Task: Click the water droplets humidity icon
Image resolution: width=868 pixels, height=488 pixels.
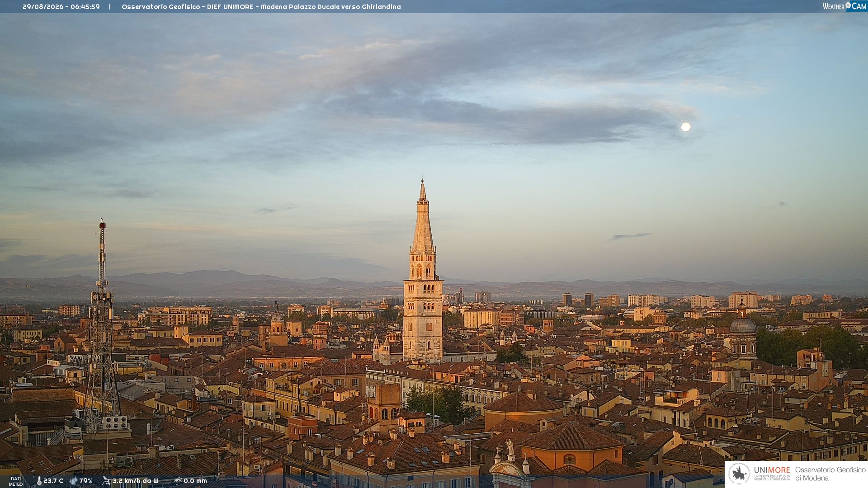Action: click(x=73, y=481)
